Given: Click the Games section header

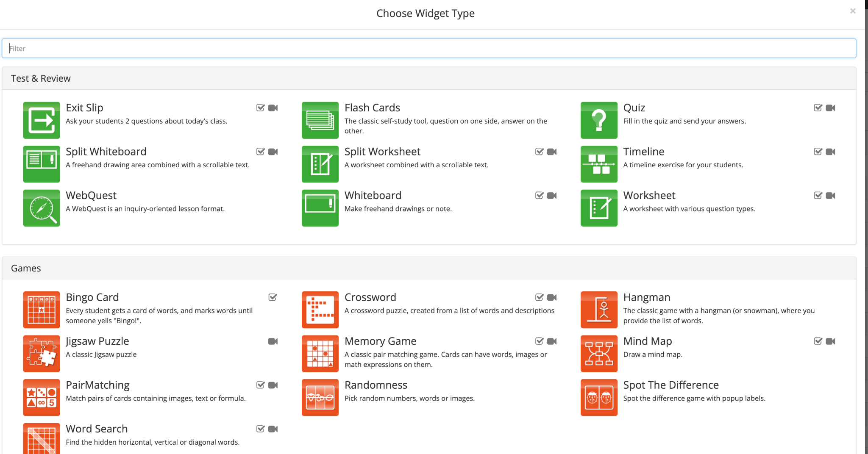Looking at the screenshot, I should click(x=26, y=268).
